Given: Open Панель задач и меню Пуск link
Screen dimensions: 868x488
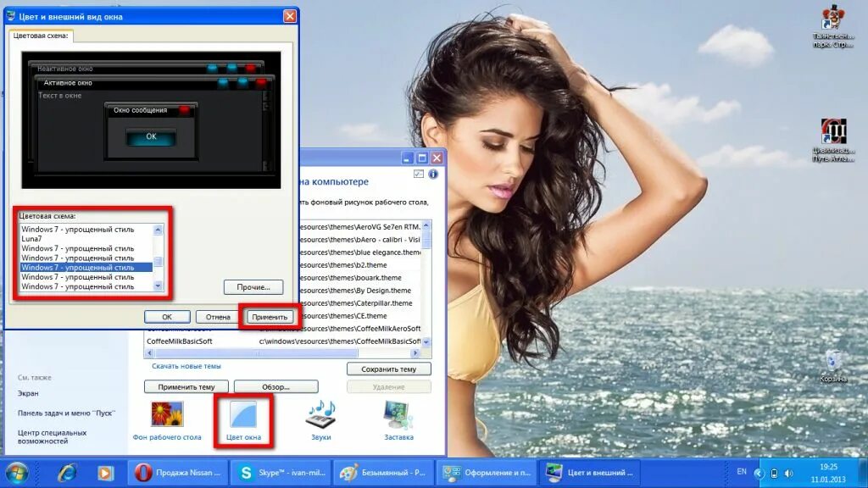Looking at the screenshot, I should click(66, 413).
